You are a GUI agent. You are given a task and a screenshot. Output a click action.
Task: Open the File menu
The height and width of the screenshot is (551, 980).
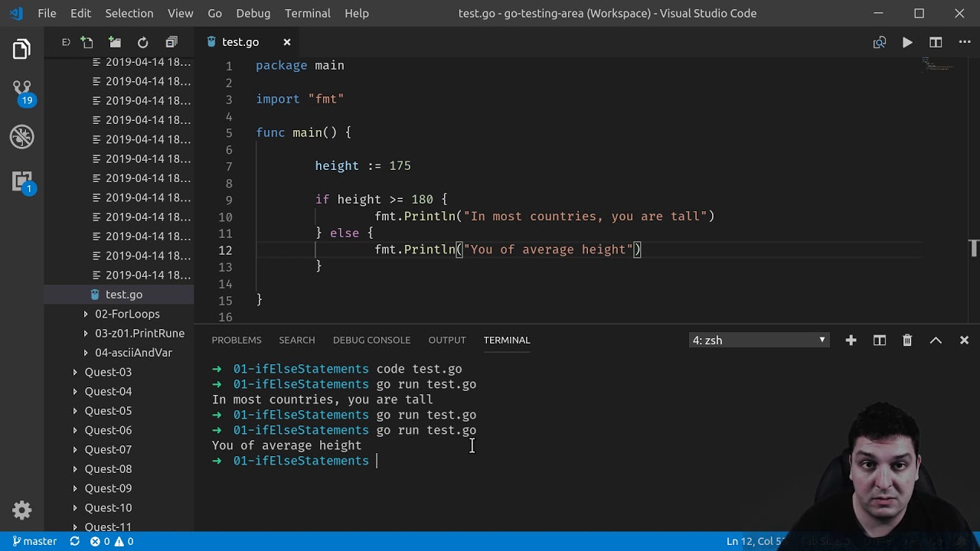(x=47, y=13)
